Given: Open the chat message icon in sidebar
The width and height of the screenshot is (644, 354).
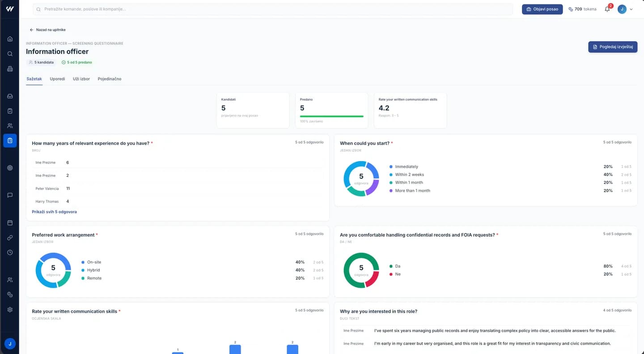Looking at the screenshot, I should (10, 195).
